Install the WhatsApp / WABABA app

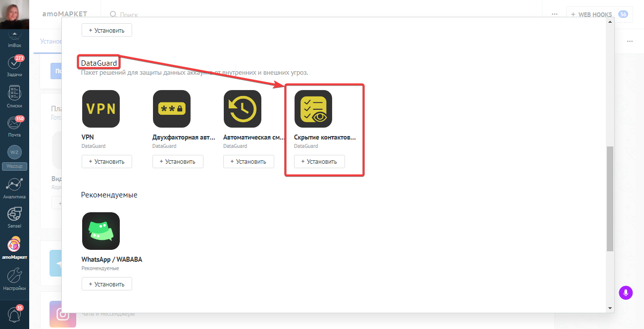pos(107,284)
